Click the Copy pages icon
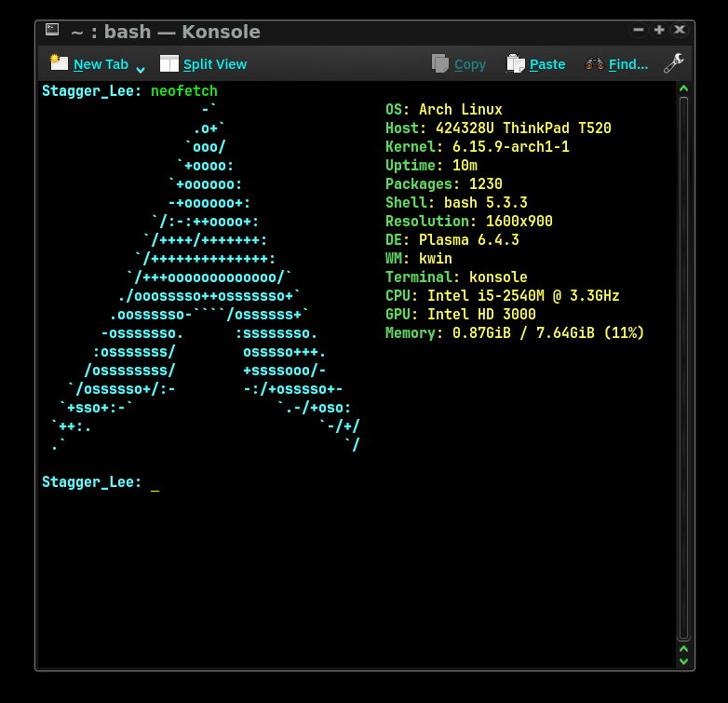The width and height of the screenshot is (728, 703). click(440, 63)
